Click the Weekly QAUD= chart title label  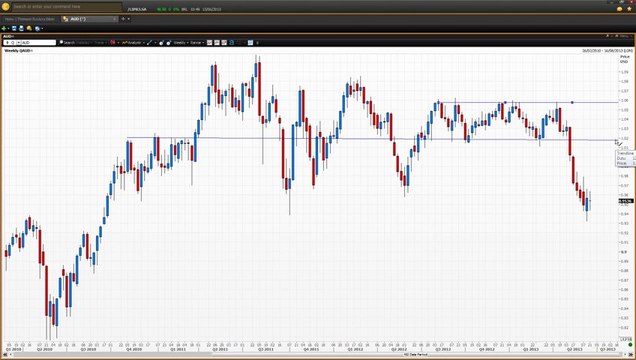(18, 51)
